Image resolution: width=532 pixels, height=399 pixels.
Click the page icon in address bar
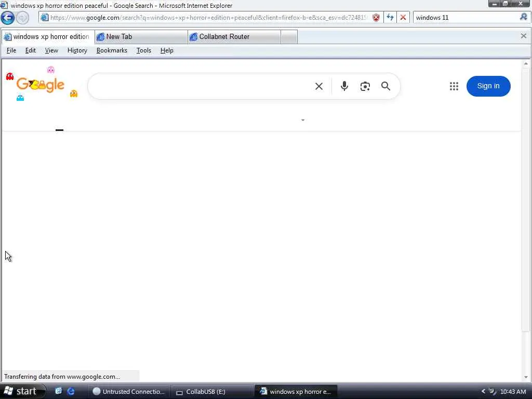(x=45, y=17)
